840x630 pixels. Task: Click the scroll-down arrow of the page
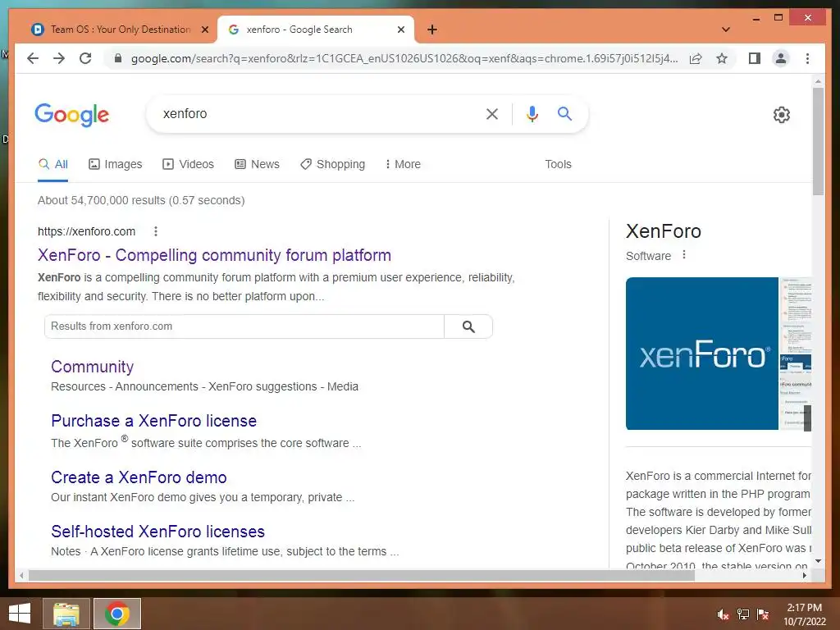(818, 561)
